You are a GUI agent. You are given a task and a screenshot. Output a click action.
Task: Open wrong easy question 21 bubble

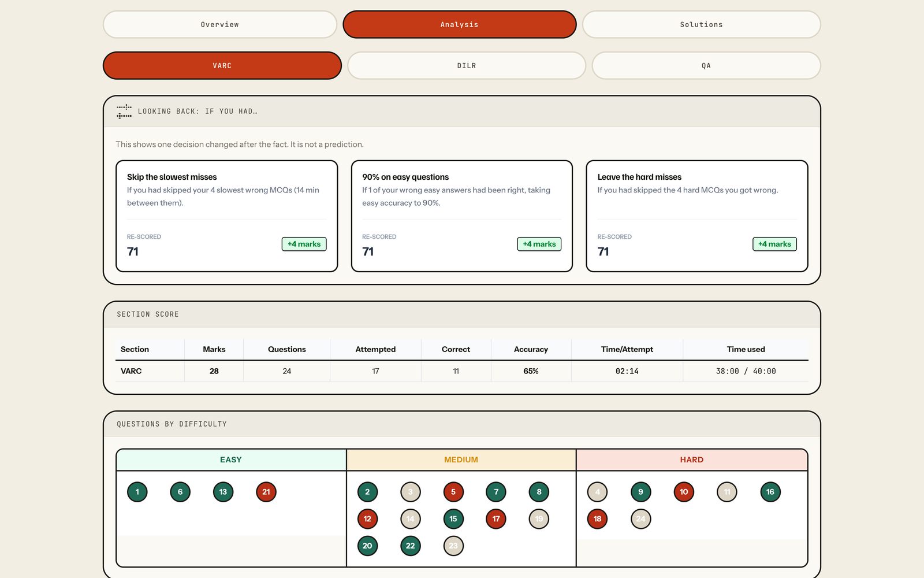266,492
